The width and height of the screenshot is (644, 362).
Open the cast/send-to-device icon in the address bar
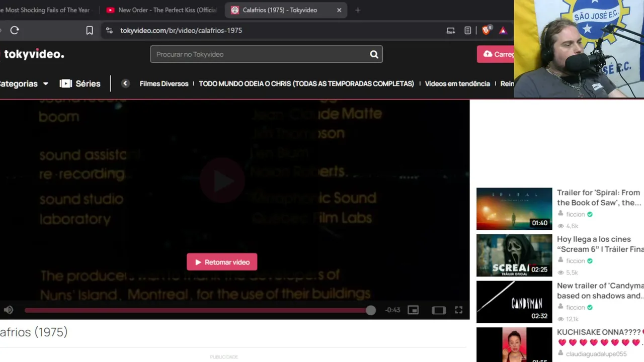click(x=451, y=30)
